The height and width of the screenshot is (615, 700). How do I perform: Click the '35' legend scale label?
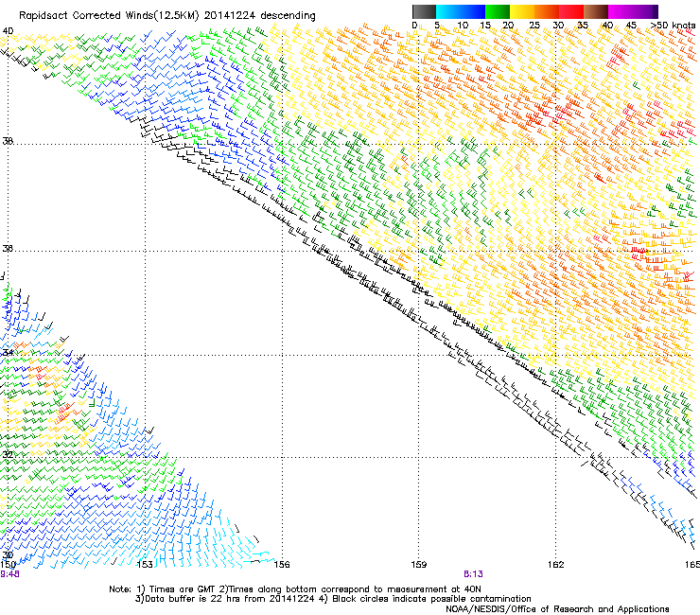[583, 26]
